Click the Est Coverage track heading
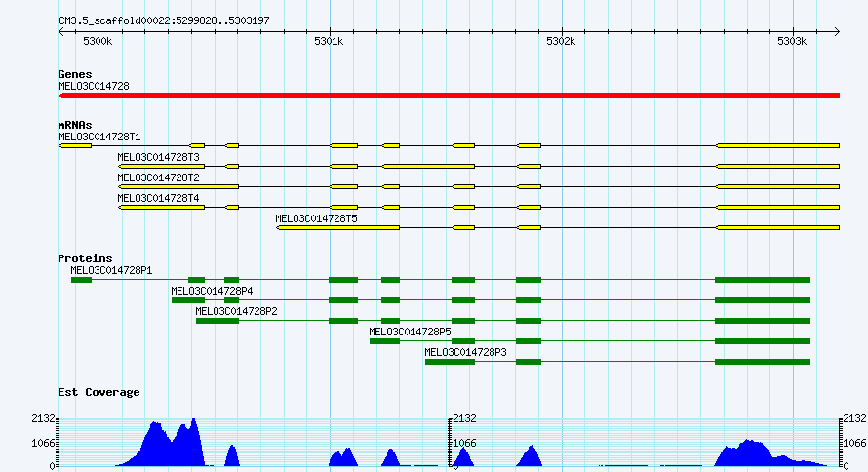This screenshot has height=472, width=868. pos(99,392)
